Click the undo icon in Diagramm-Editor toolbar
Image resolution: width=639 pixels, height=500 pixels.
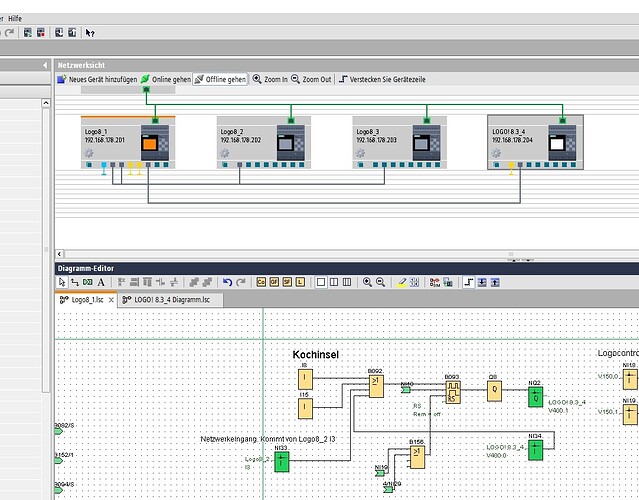point(227,282)
